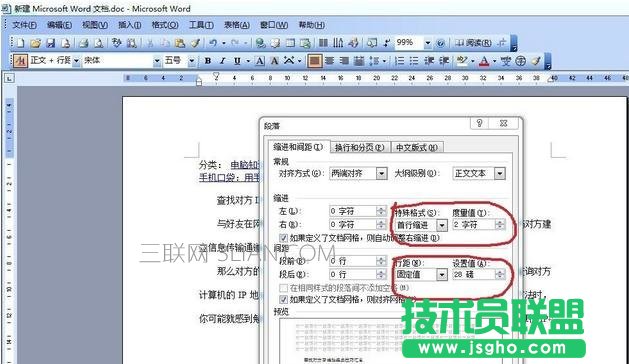629x364 pixels.
Task: Open the 编辑(E) menu
Action: point(59,25)
